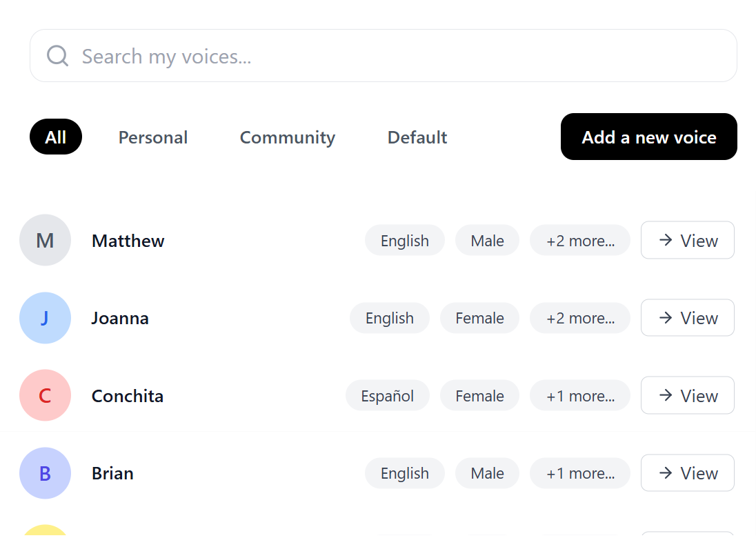Expand the +1 more tag on Conchita's row
The image size is (756, 538).
pyautogui.click(x=579, y=395)
